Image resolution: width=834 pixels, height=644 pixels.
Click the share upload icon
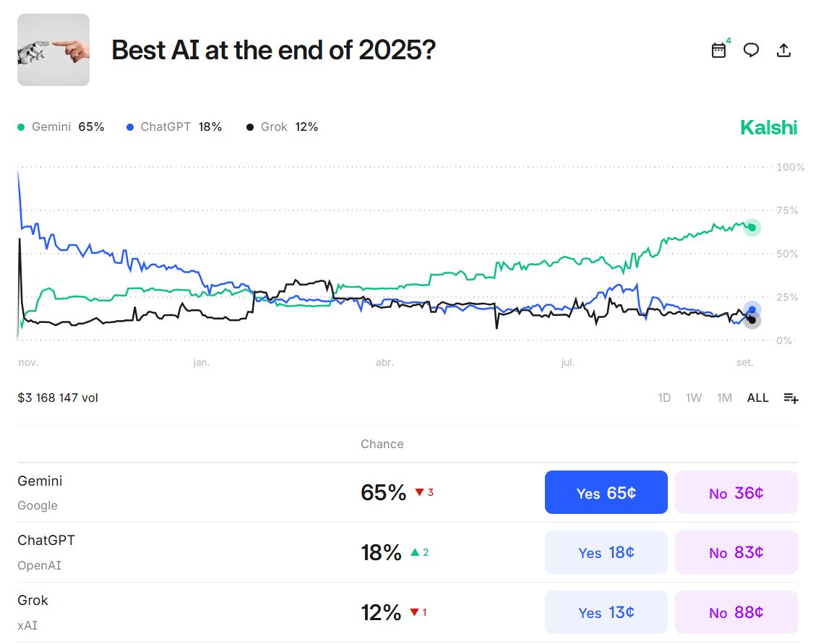tap(783, 50)
